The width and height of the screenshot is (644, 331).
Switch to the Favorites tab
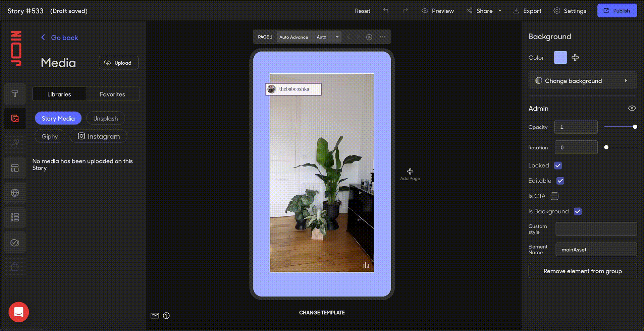tap(112, 94)
